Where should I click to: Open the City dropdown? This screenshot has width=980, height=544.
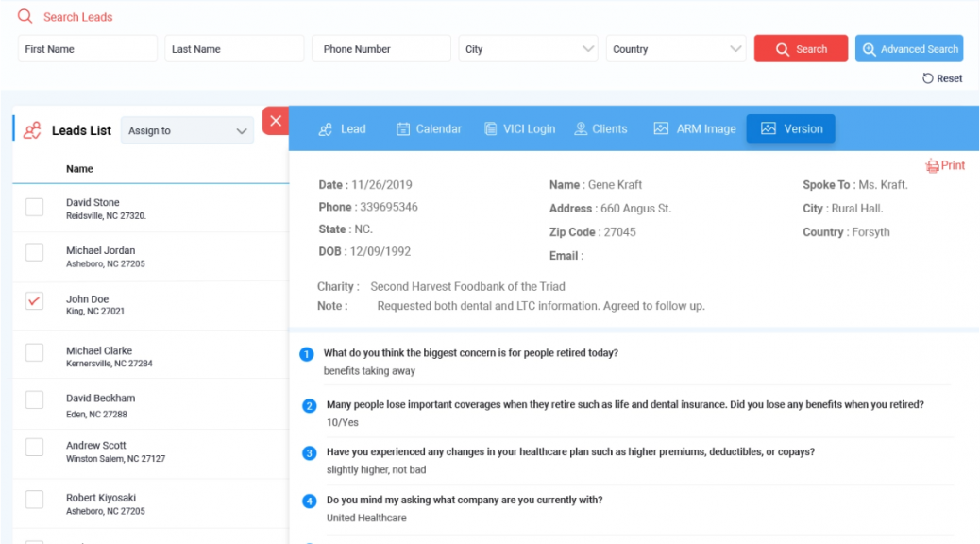pos(528,49)
